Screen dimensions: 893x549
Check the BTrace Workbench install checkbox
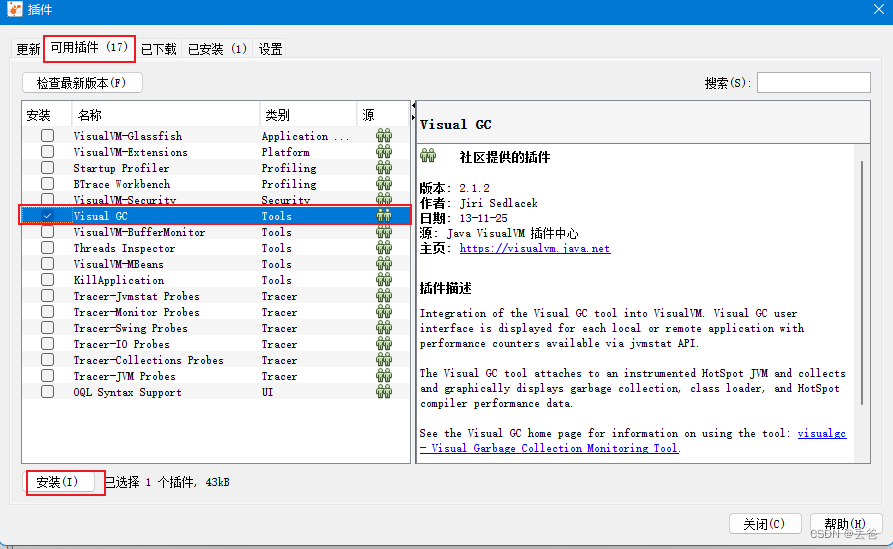tap(47, 183)
